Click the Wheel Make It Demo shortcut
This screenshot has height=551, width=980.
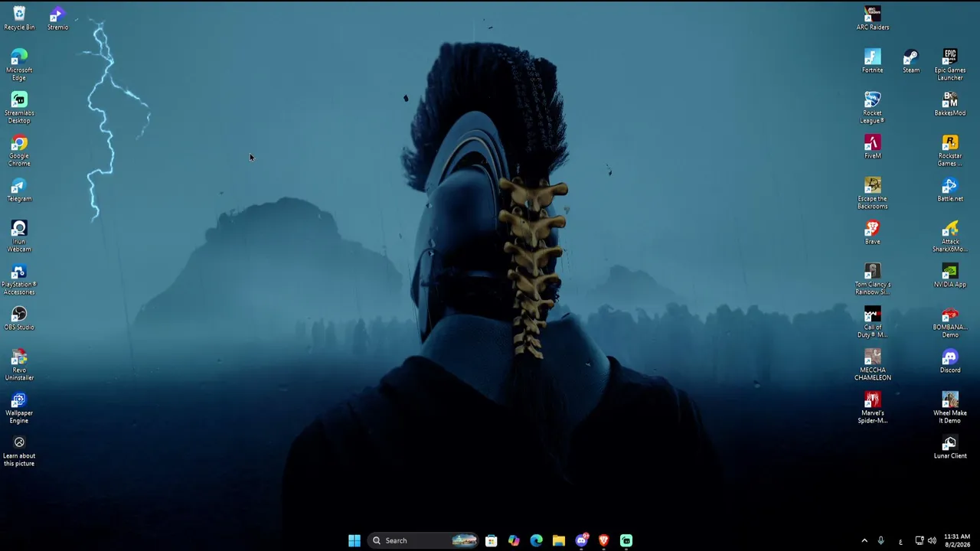point(950,408)
